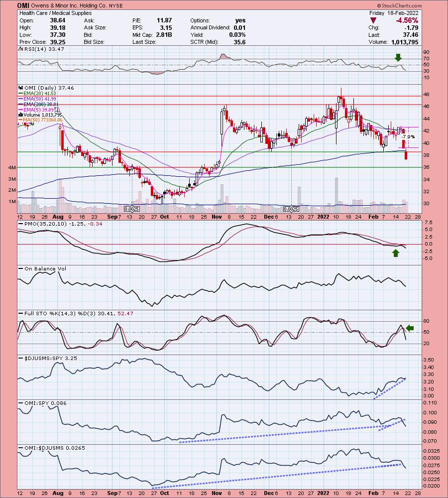Screen dimensions: 448x498
Task: Click the NYSE exchange label
Action: 115,5
